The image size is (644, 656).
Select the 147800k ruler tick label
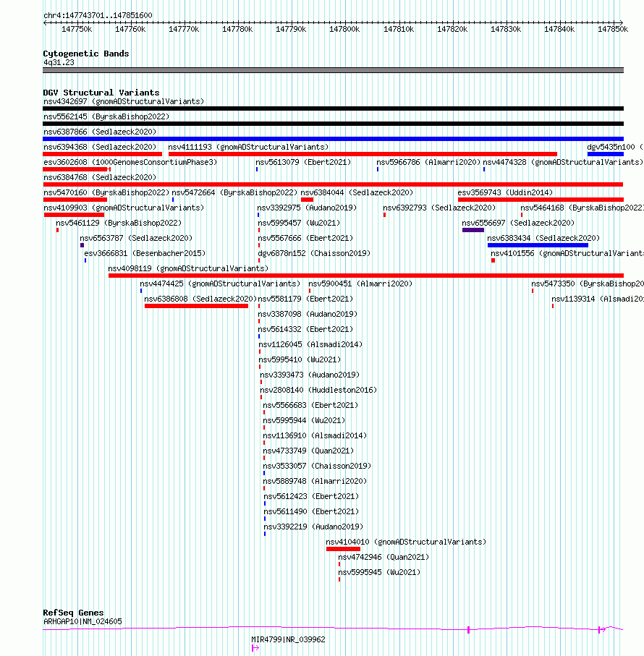point(344,29)
